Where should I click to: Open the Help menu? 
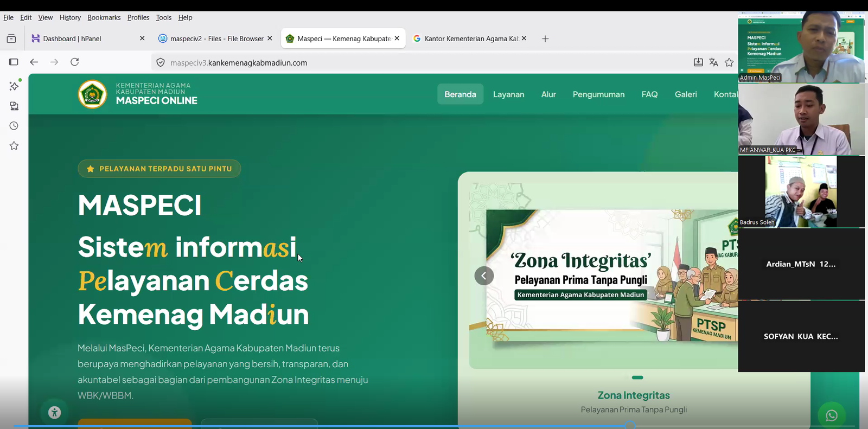click(x=185, y=17)
